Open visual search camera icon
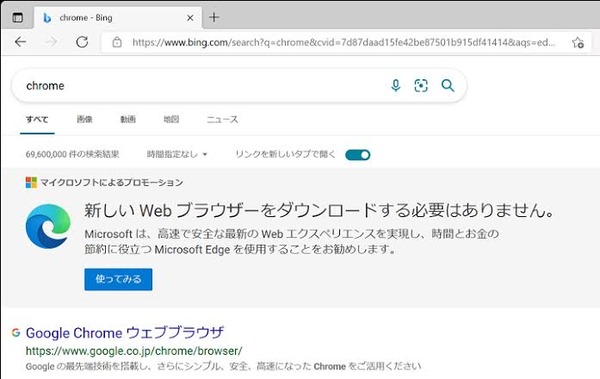The height and width of the screenshot is (379, 600). click(421, 85)
